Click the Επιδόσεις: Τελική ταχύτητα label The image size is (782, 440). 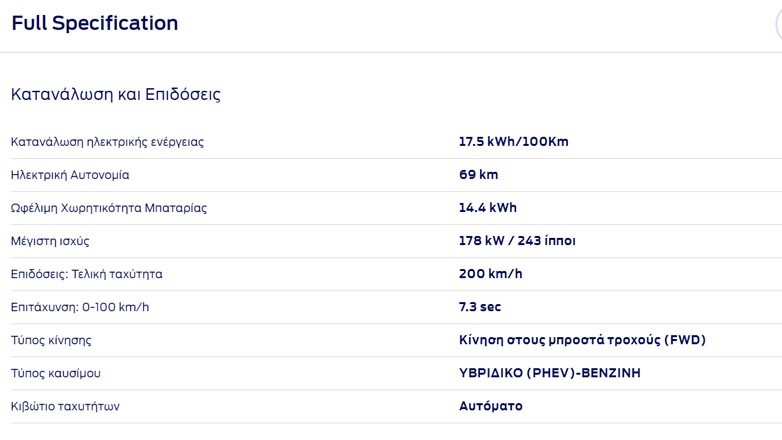pos(86,274)
